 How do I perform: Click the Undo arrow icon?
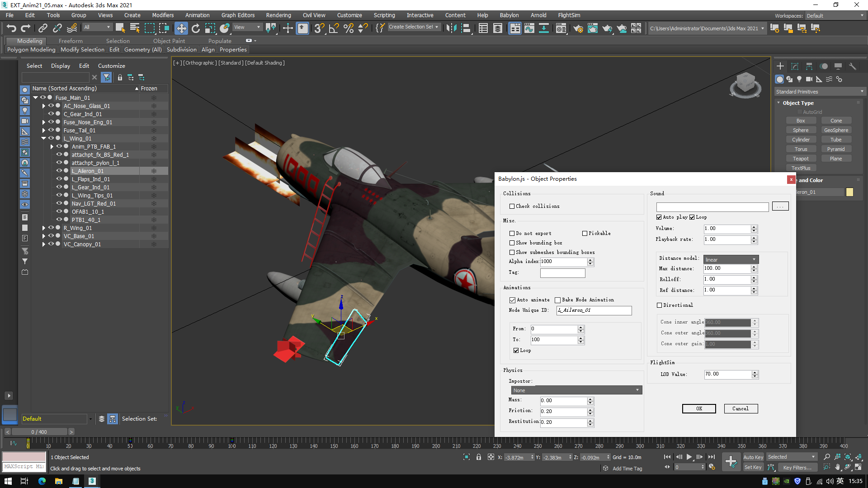coord(11,28)
